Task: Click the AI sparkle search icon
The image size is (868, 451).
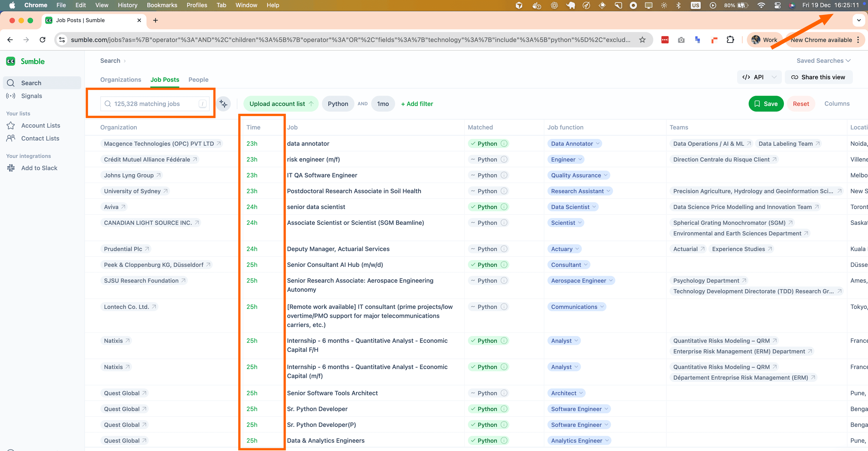Action: 224,104
